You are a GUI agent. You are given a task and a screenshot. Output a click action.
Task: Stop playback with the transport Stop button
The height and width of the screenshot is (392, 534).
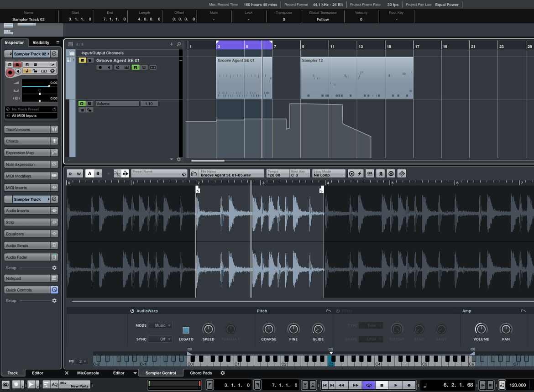pyautogui.click(x=382, y=385)
